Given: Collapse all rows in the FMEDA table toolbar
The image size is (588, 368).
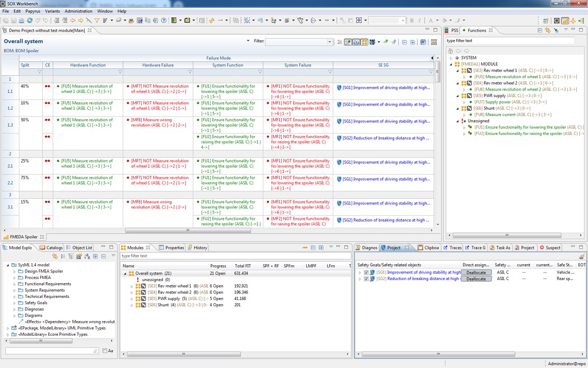Looking at the screenshot, I should (405, 42).
